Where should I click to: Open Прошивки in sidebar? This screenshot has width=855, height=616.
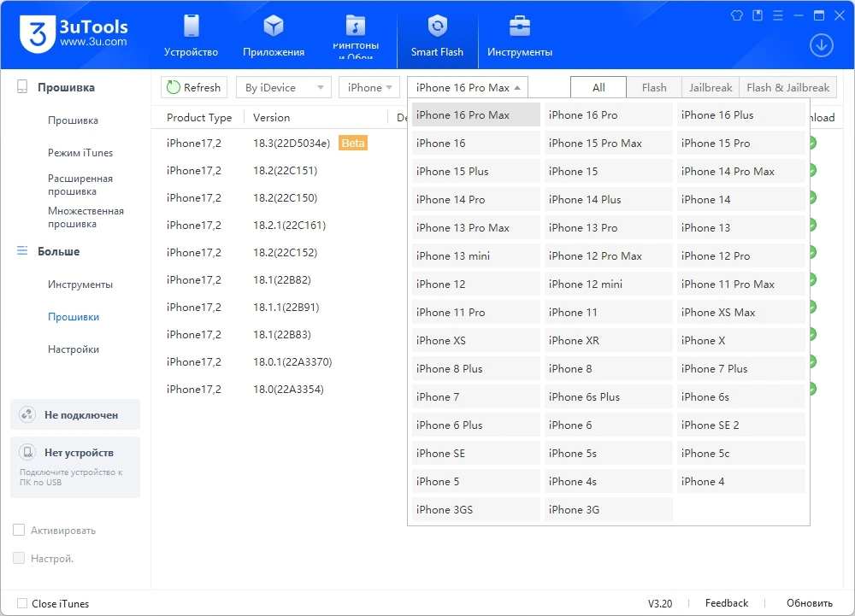[x=73, y=317]
